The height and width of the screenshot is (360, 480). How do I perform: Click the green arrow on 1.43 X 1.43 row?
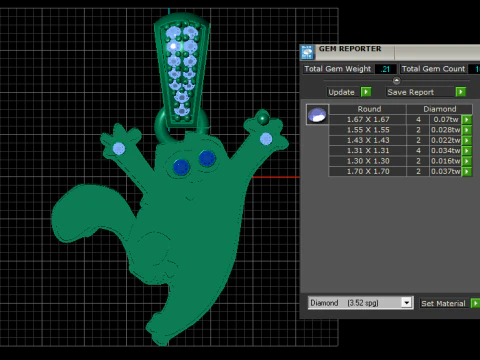click(467, 140)
